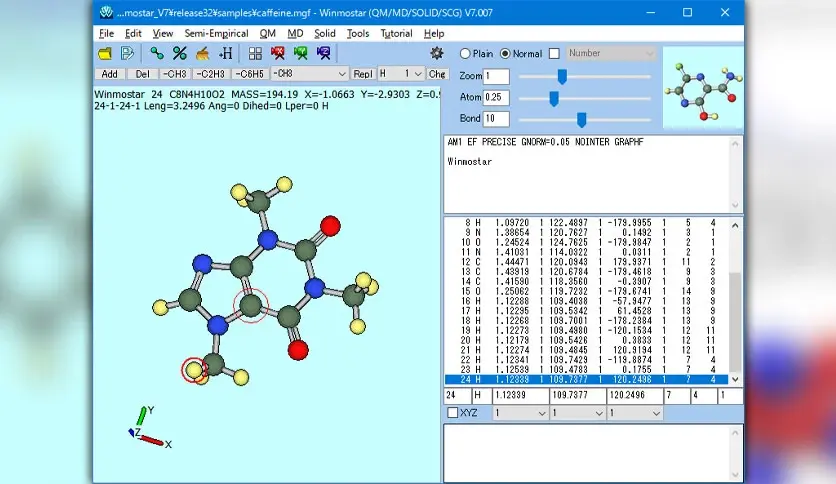
Task: Open first dropdown next to XYZ
Action: pos(520,413)
